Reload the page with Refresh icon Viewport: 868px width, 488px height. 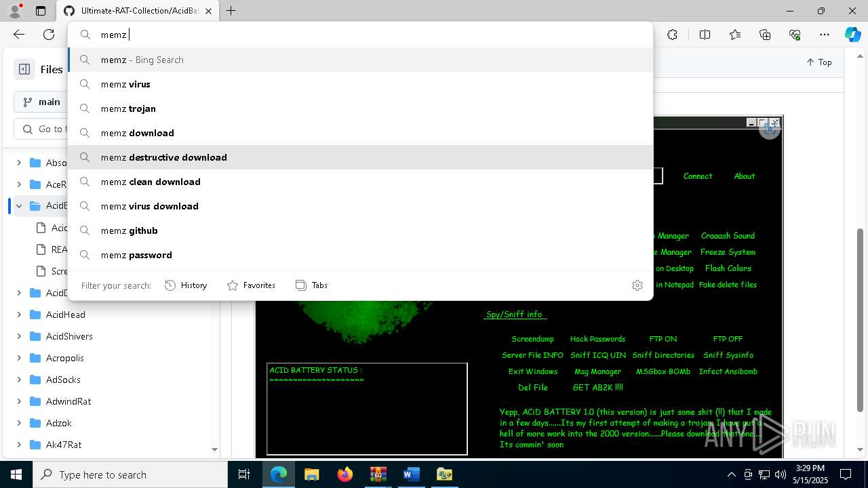pyautogui.click(x=49, y=35)
